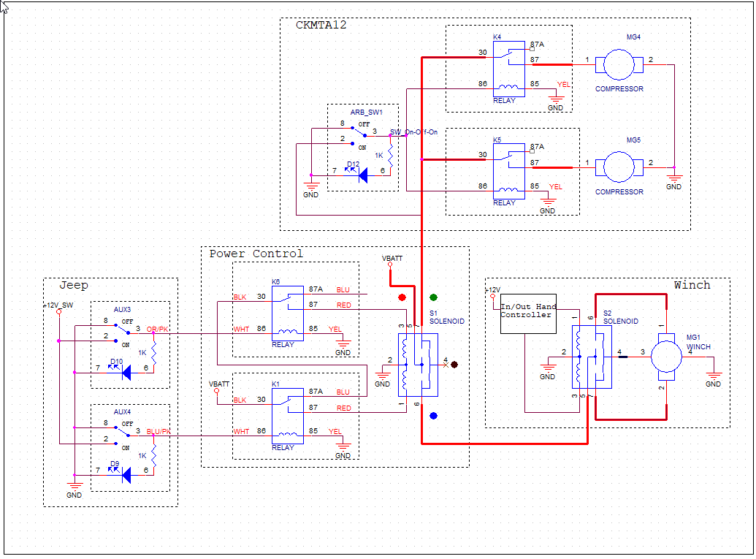The image size is (756, 559).
Task: Select the S1 solenoid component body
Action: coord(418,365)
